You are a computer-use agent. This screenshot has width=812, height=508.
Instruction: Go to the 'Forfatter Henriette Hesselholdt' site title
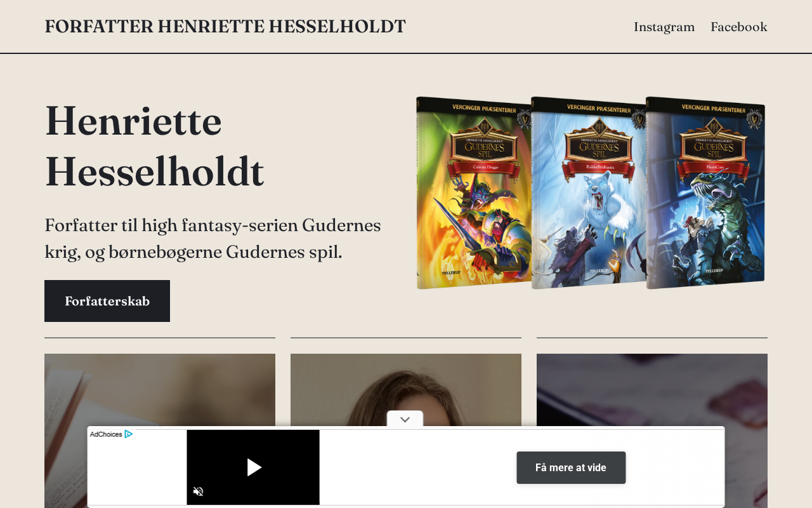225,27
